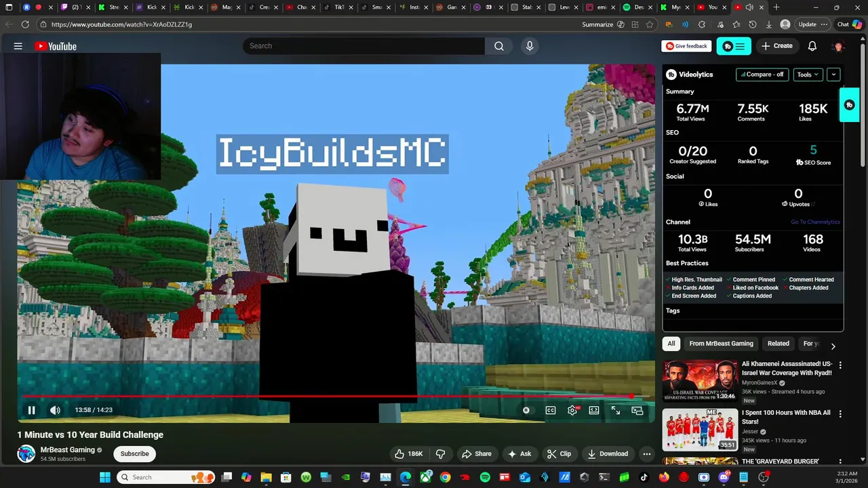
Task: Open the 100 Hours NBA All Stars thumbnail
Action: click(x=700, y=430)
